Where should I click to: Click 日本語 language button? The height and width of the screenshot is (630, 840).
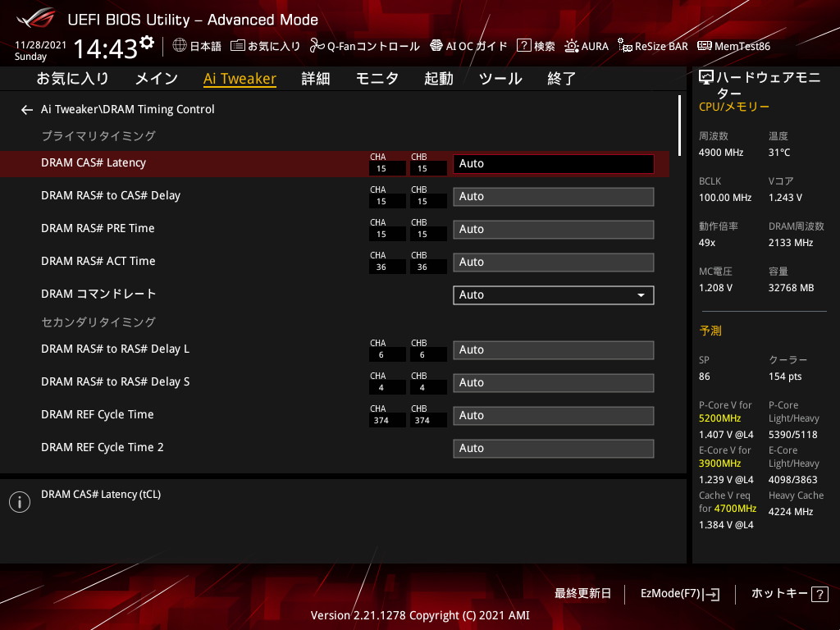(x=197, y=46)
